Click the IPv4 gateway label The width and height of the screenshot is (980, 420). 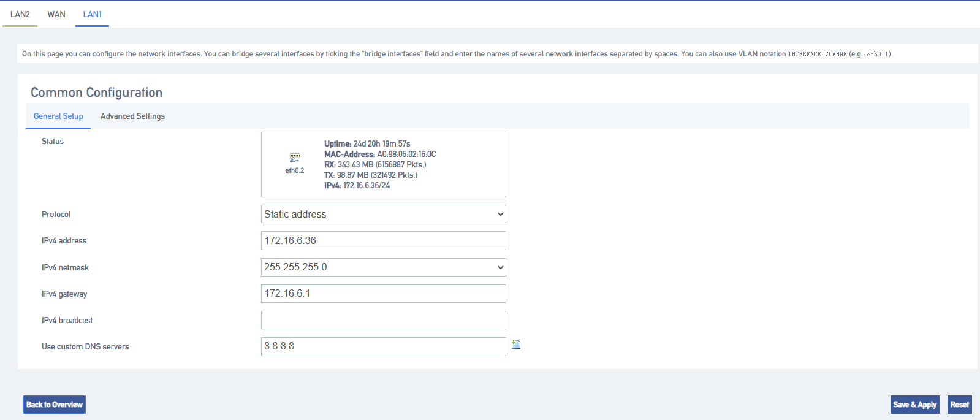click(x=64, y=294)
